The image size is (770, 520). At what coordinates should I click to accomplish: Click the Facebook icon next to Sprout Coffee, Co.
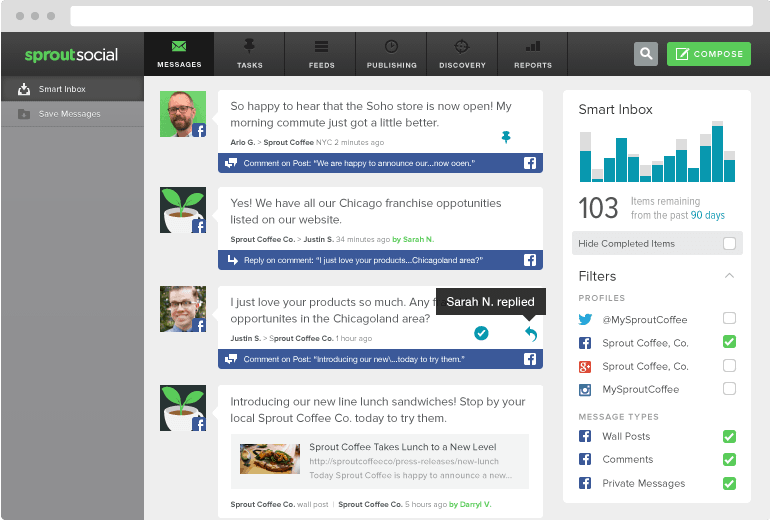point(585,343)
